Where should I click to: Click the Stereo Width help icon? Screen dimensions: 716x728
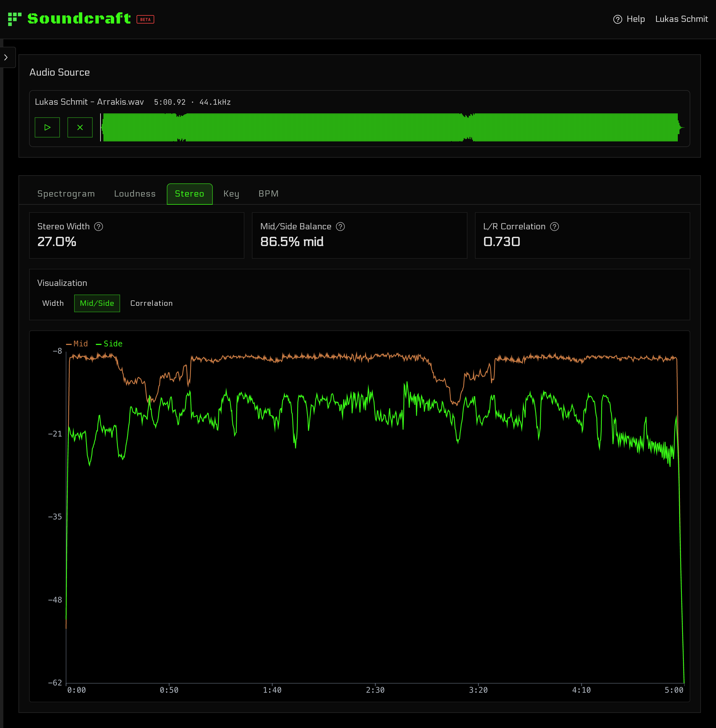[99, 227]
